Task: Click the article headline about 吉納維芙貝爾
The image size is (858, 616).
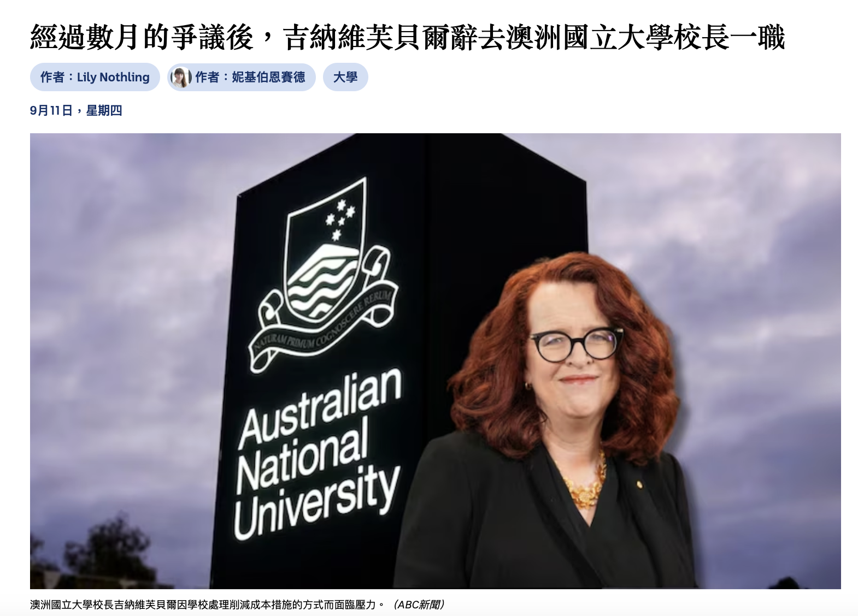Action: (x=408, y=38)
